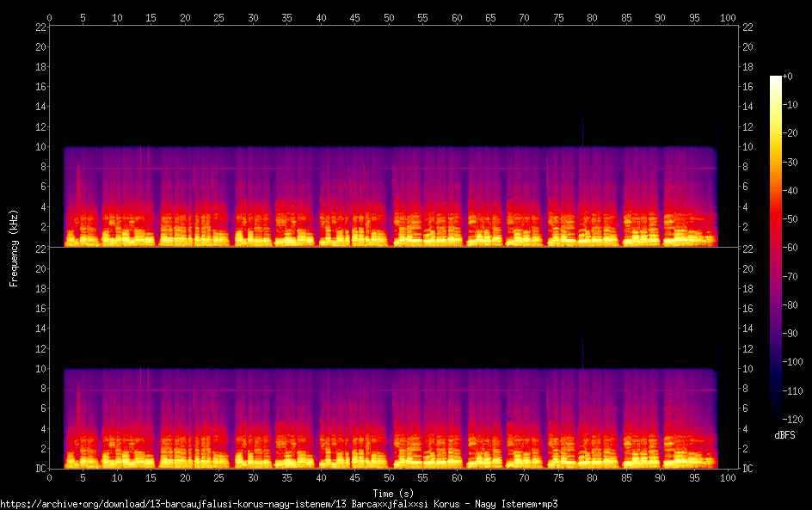This screenshot has width=812, height=510.
Task: Click the "-60" color scale label
Action: (x=790, y=248)
